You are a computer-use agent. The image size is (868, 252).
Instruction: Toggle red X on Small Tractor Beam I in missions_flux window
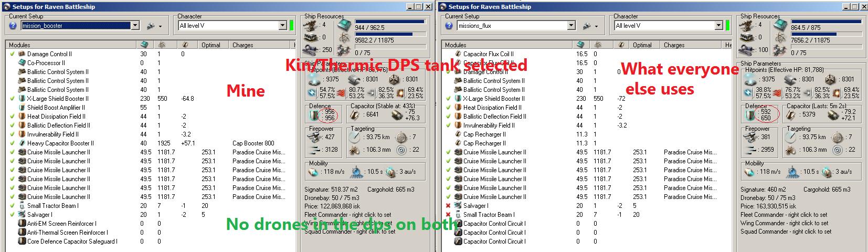(448, 214)
